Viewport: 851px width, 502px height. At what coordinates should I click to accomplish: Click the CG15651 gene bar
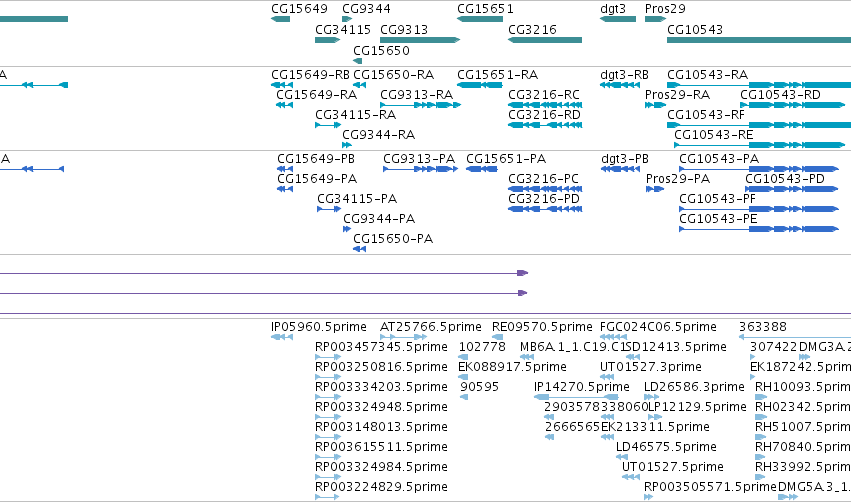click(x=480, y=19)
